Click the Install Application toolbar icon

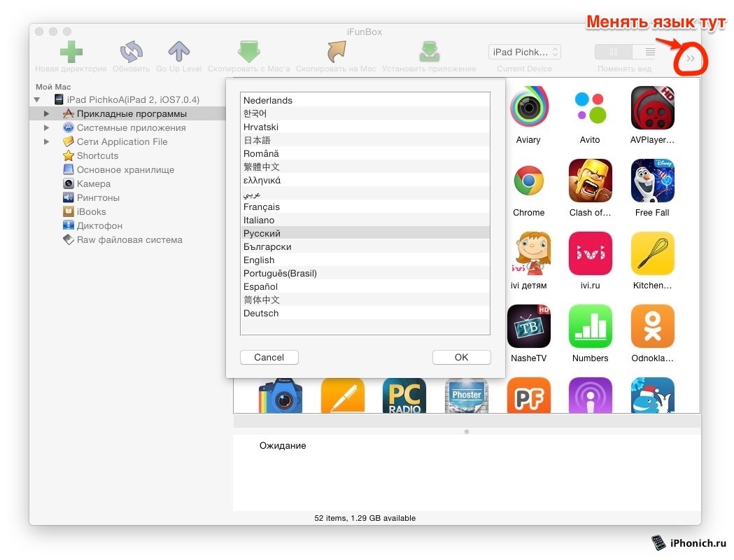(429, 52)
